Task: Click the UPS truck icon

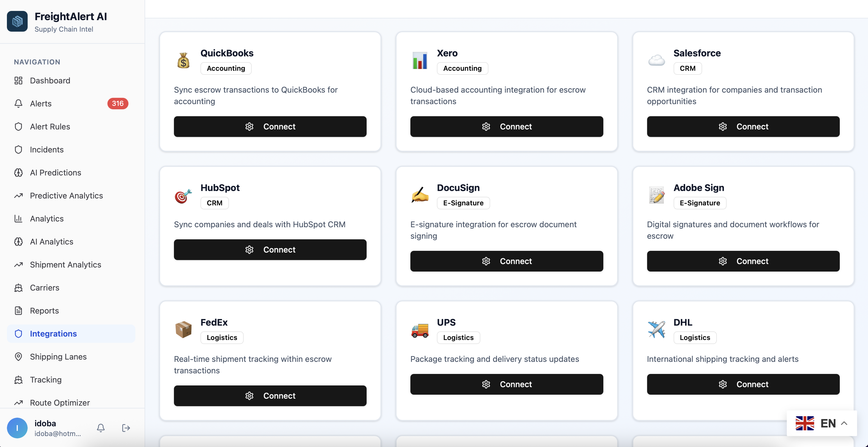Action: coord(420,330)
